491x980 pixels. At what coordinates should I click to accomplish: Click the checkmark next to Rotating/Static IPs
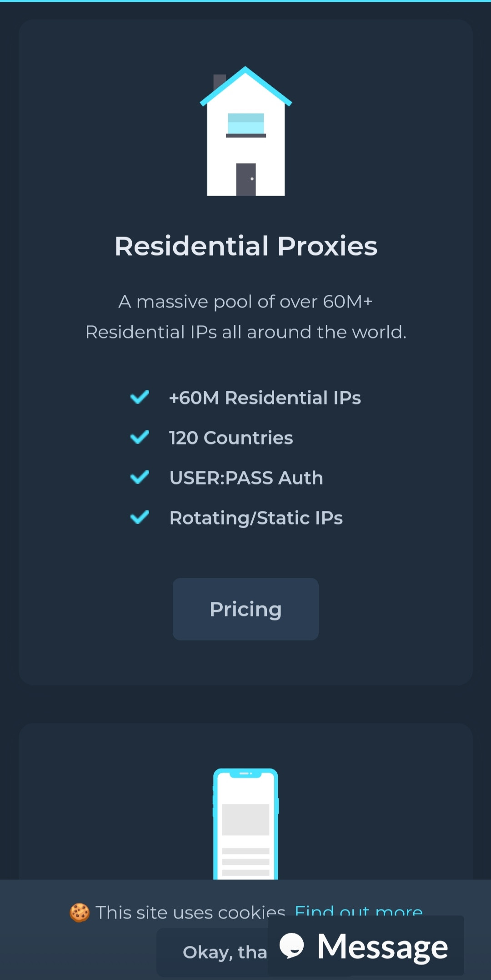pos(140,517)
